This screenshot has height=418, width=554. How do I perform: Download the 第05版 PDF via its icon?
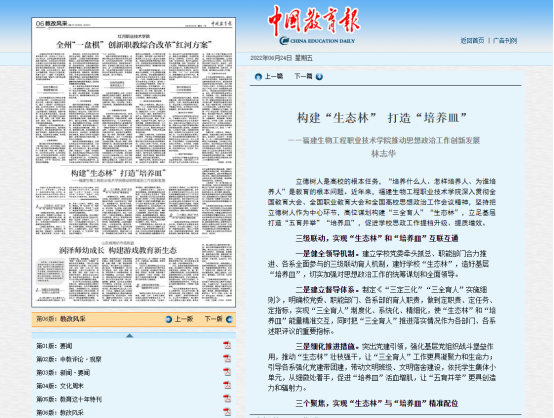pos(227,399)
